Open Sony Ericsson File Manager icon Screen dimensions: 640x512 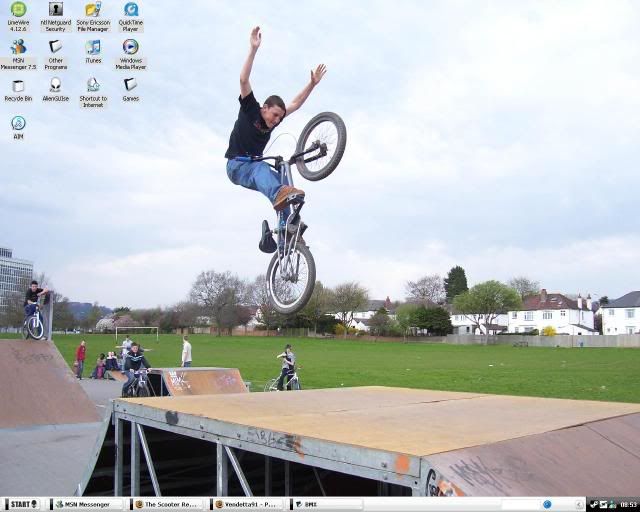click(x=93, y=16)
